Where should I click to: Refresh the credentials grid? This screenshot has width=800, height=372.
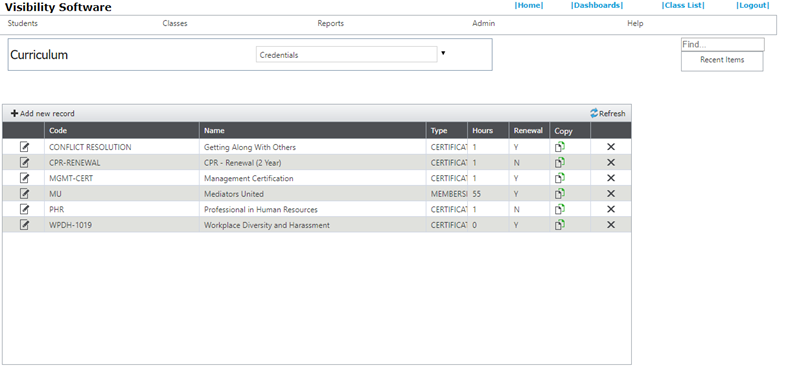coord(608,113)
